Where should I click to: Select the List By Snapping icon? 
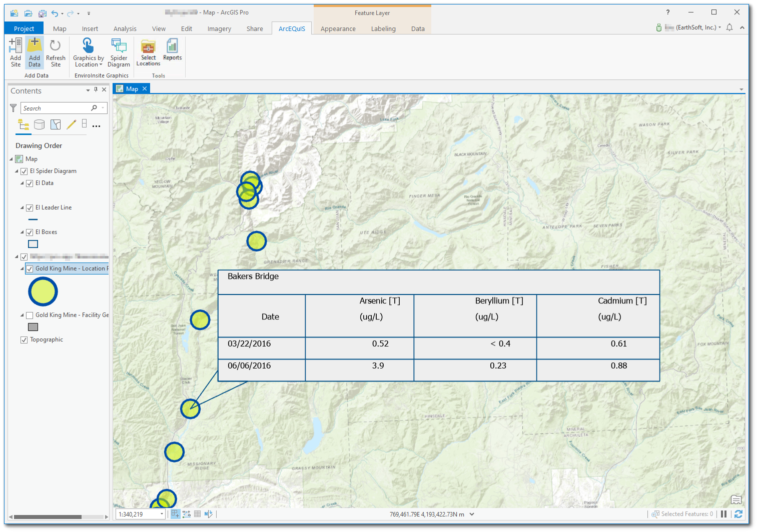pos(85,123)
